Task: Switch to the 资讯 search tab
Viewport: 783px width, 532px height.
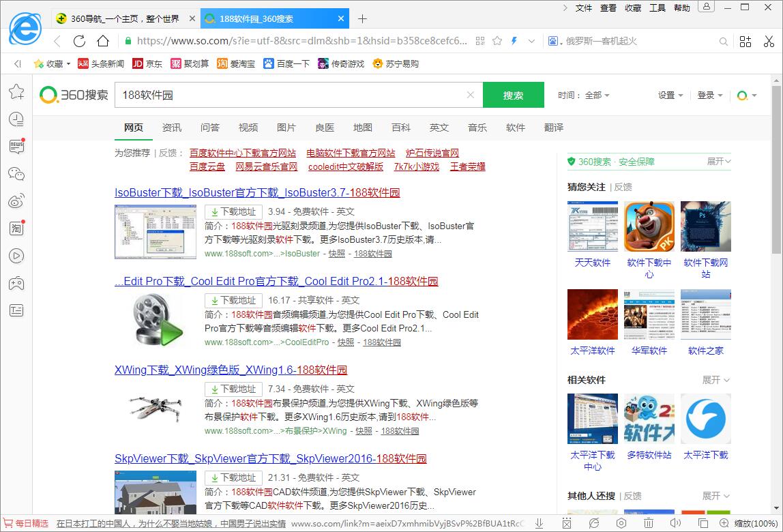Action: pos(172,128)
